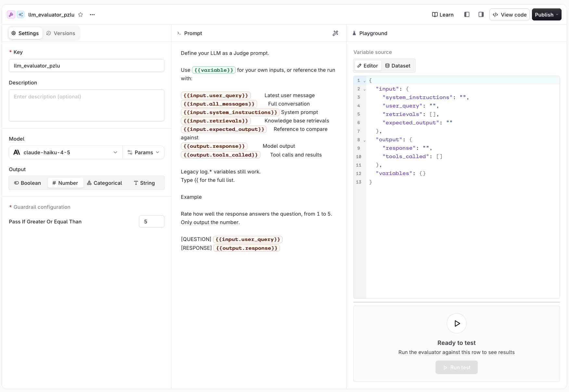
Task: Click the "user_query" key in editor
Action: [402, 106]
